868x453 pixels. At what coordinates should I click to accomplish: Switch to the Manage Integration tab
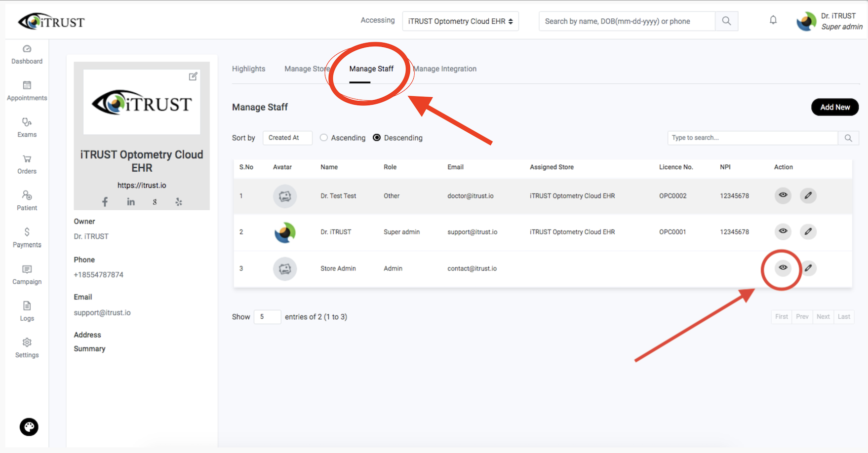(x=444, y=69)
